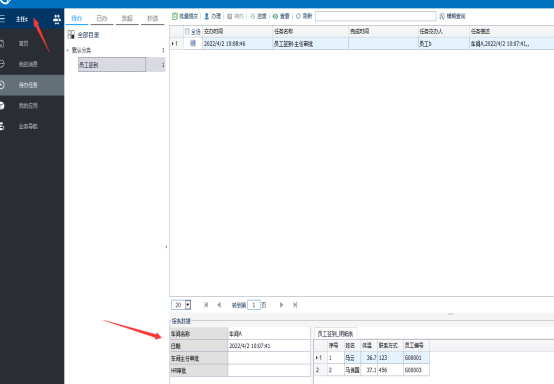Go to the last page
This screenshot has width=554, height=384.
coord(295,305)
